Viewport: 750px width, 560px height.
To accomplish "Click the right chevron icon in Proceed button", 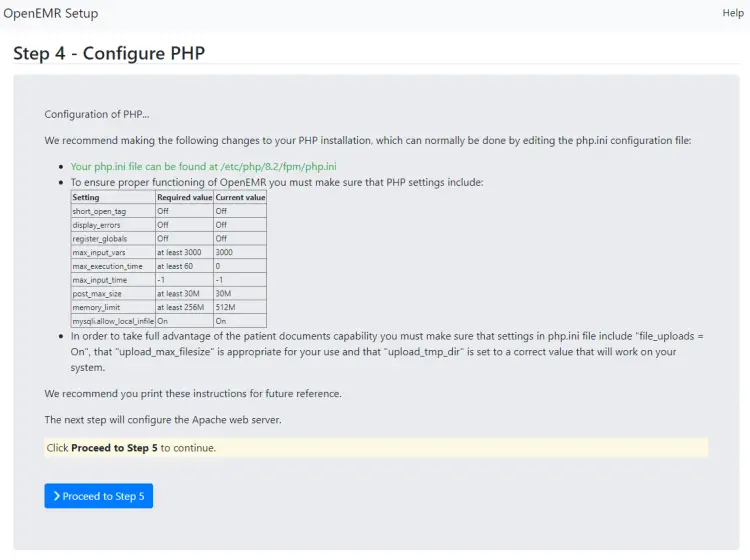I will click(x=57, y=497).
